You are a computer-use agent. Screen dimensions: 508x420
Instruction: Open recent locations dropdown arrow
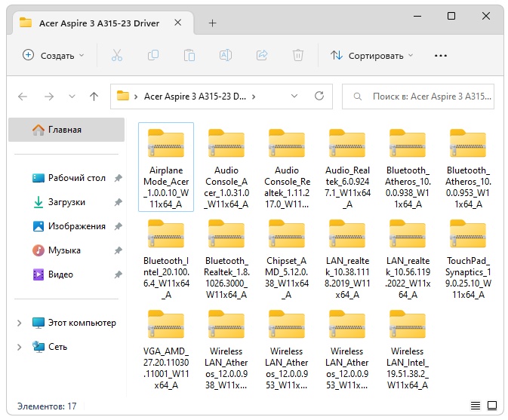[x=72, y=97]
